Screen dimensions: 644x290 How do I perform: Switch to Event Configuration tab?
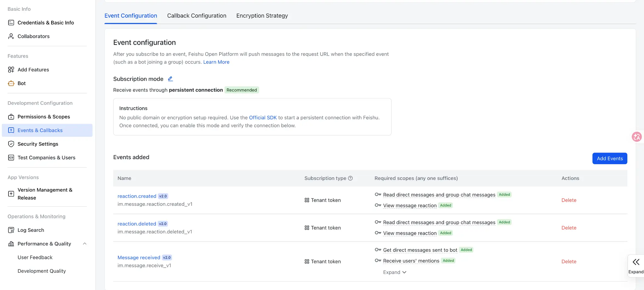coord(131,16)
